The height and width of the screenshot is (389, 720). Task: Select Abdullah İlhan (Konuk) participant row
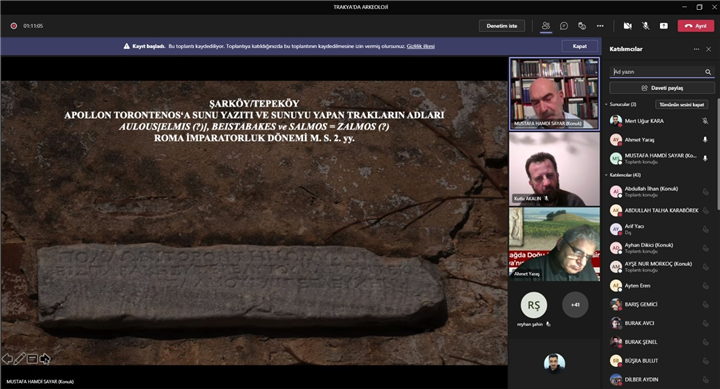pyautogui.click(x=660, y=191)
